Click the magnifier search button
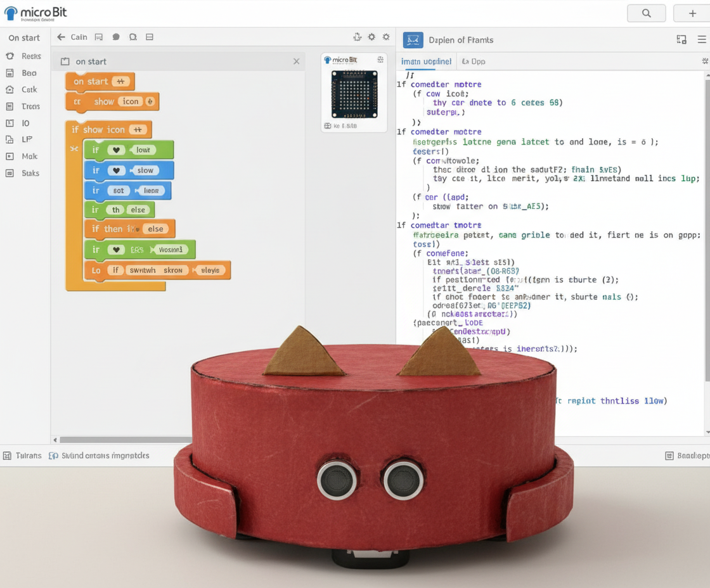Screen dimensions: 710x588 (x=646, y=13)
